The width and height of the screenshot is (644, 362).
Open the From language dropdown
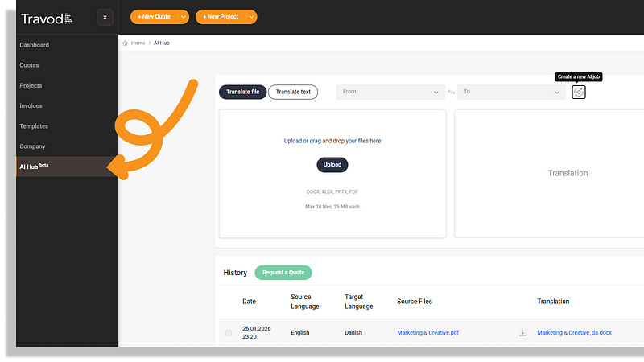coord(388,92)
